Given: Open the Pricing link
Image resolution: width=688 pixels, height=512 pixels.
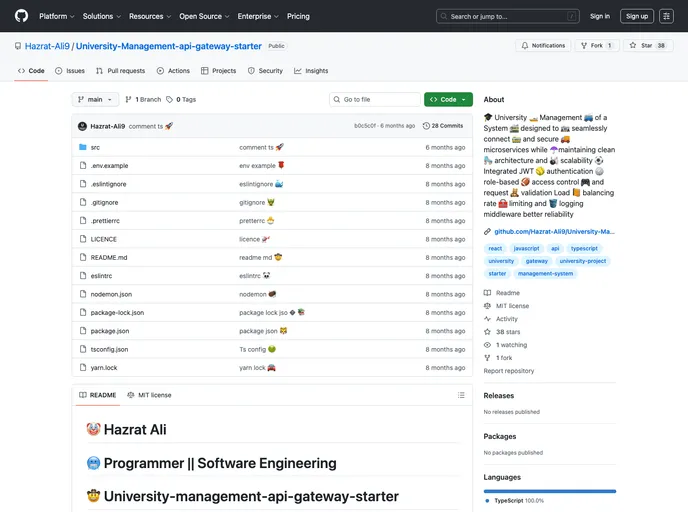Looking at the screenshot, I should click(x=298, y=16).
